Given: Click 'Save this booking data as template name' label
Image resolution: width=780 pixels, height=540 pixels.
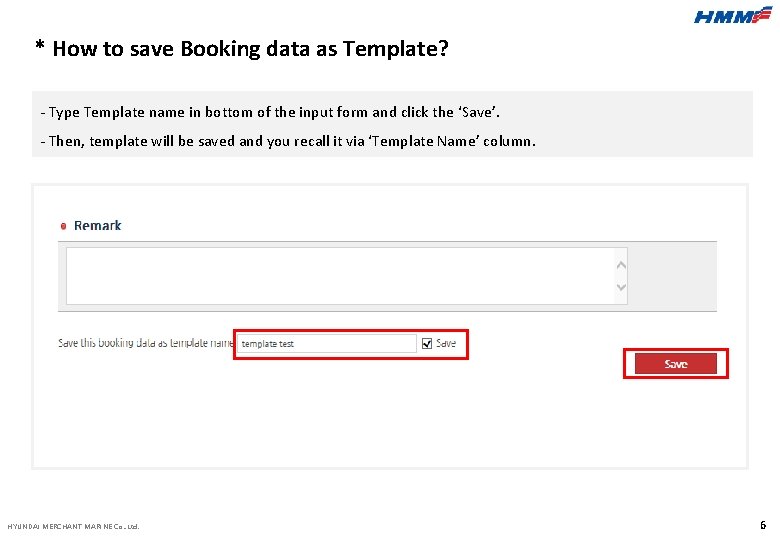Looking at the screenshot, I should point(145,343).
